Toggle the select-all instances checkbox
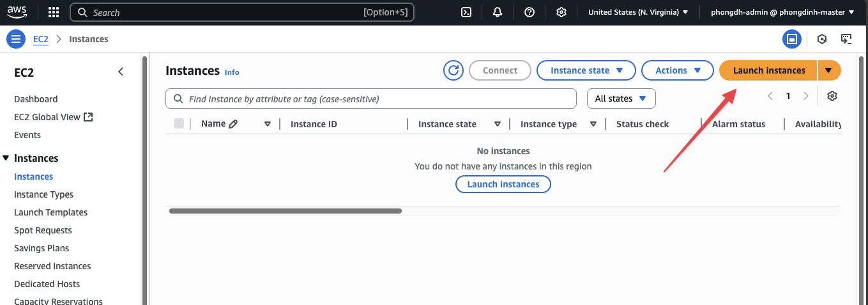Viewport: 868px width, 305px height. pos(179,123)
